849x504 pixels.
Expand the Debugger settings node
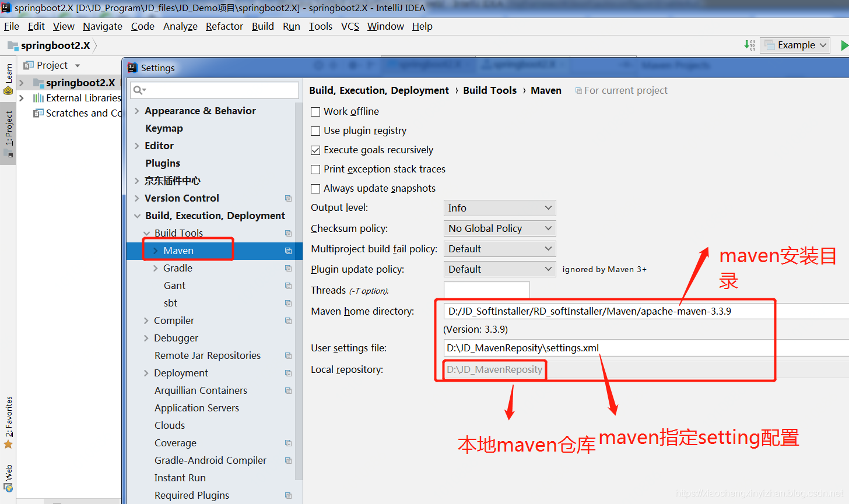[x=146, y=338]
